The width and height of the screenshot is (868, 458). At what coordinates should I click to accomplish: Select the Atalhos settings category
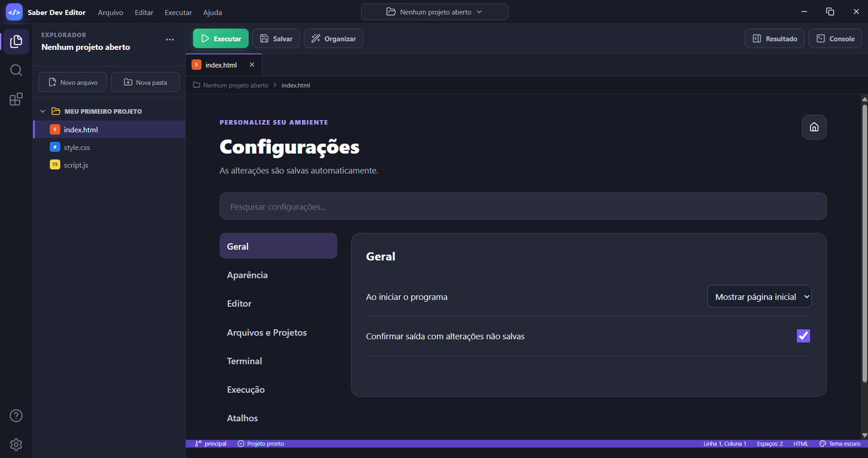click(278, 418)
